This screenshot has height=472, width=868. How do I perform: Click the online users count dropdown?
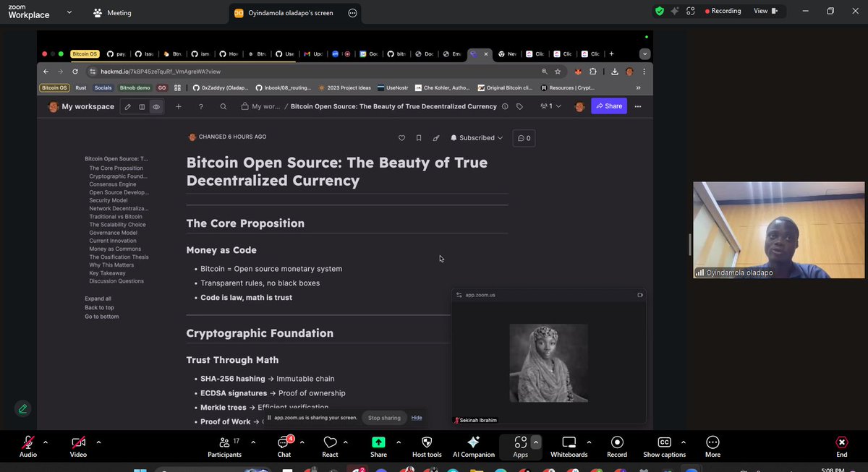point(550,106)
